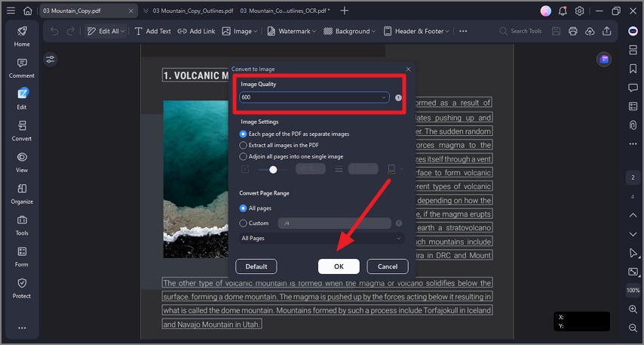
Task: Close the Convert to Image dialog
Action: click(408, 69)
